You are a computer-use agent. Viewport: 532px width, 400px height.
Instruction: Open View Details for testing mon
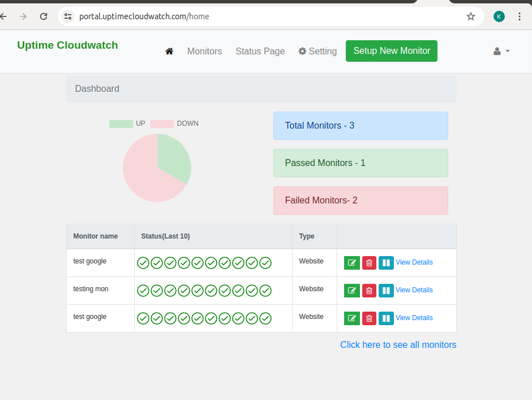pos(414,290)
